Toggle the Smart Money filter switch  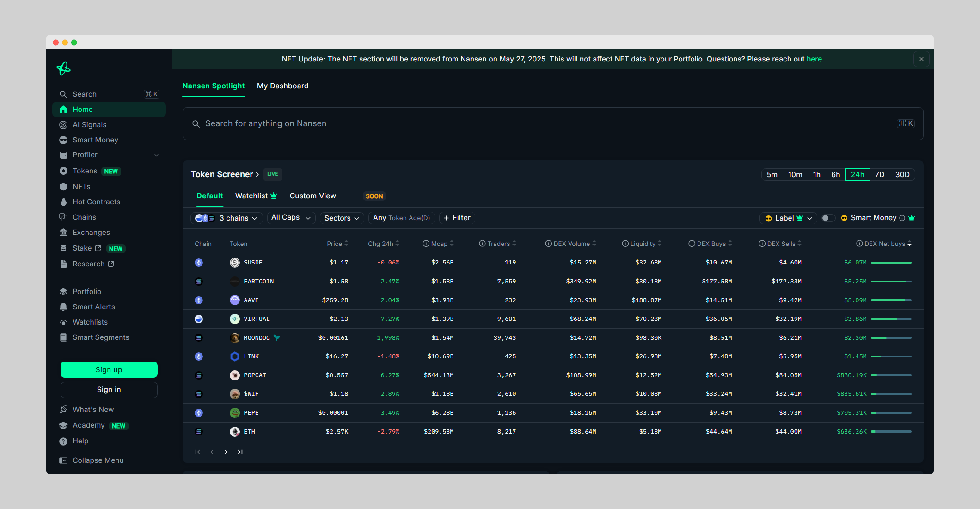pyautogui.click(x=828, y=218)
